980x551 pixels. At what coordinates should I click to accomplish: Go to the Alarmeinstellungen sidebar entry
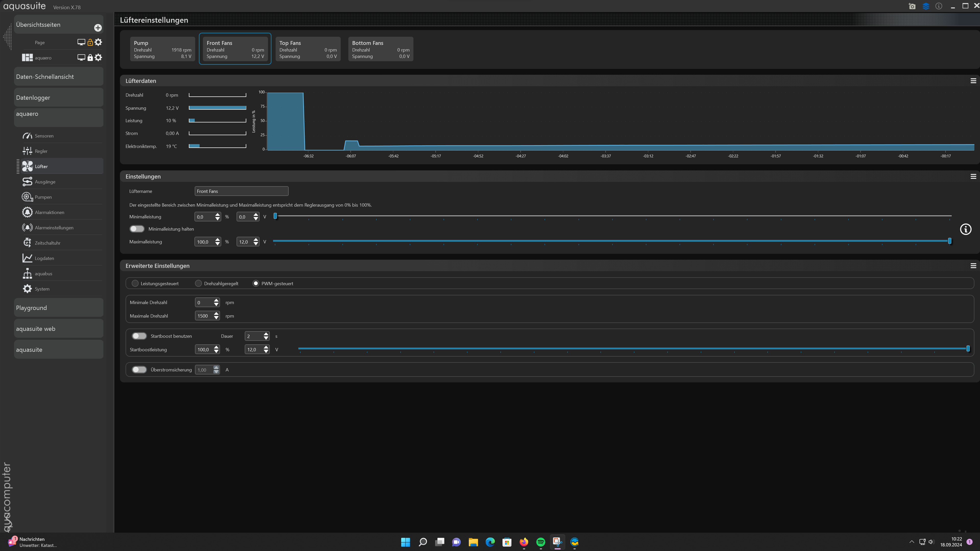coord(54,228)
